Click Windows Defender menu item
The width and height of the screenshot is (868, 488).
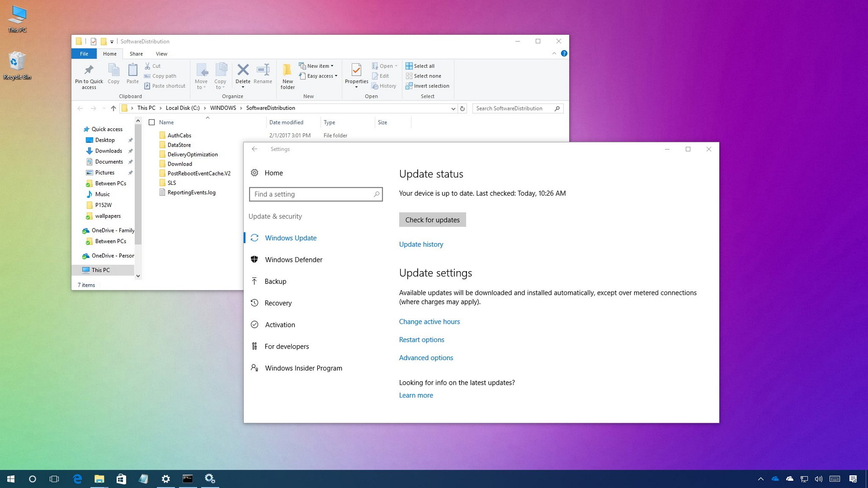[x=293, y=259]
